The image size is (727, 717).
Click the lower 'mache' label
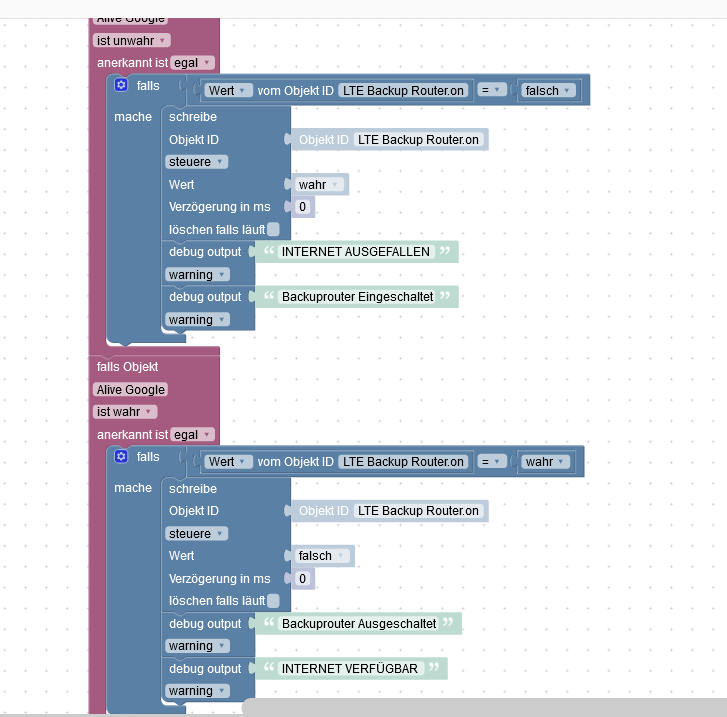pyautogui.click(x=133, y=488)
